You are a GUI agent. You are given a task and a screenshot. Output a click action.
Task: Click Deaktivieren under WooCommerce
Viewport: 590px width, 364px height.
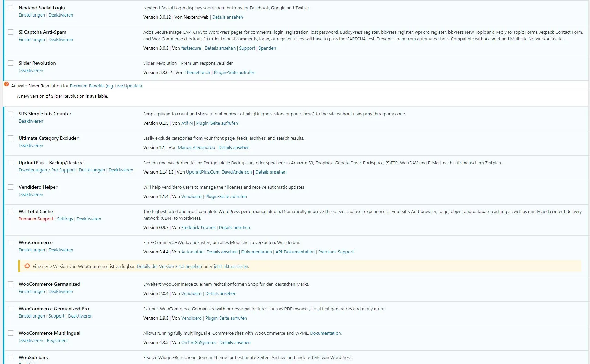pos(61,250)
